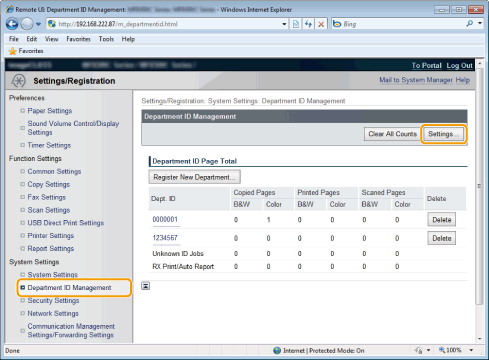Open the Tools menu
The width and height of the screenshot is (489, 360).
[x=106, y=39]
